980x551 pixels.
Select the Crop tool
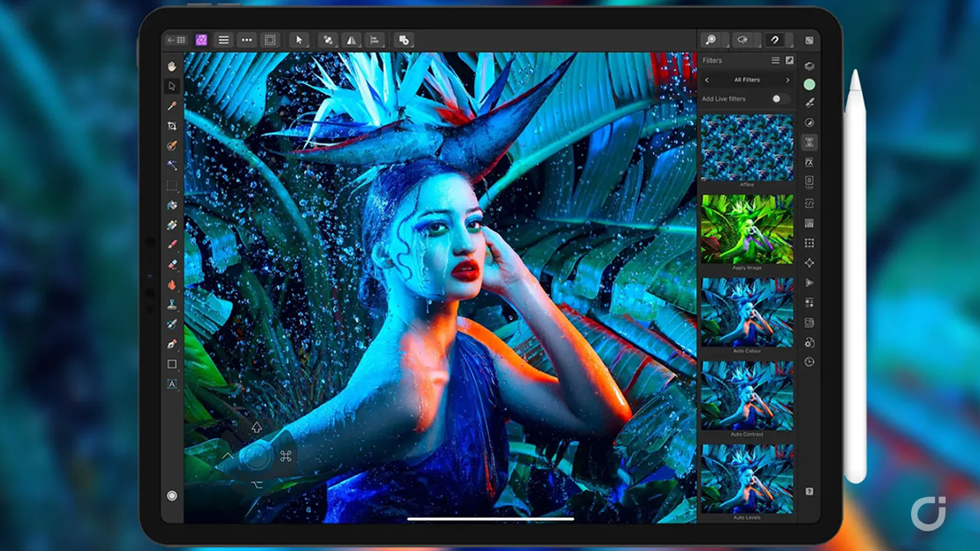pyautogui.click(x=172, y=126)
